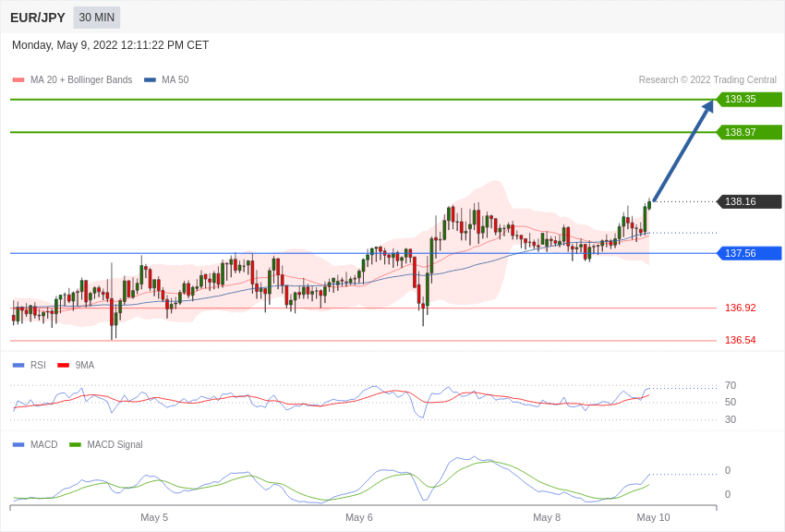Click the May 5 date marker
Viewport: 785px width, 532px height.
(x=154, y=517)
